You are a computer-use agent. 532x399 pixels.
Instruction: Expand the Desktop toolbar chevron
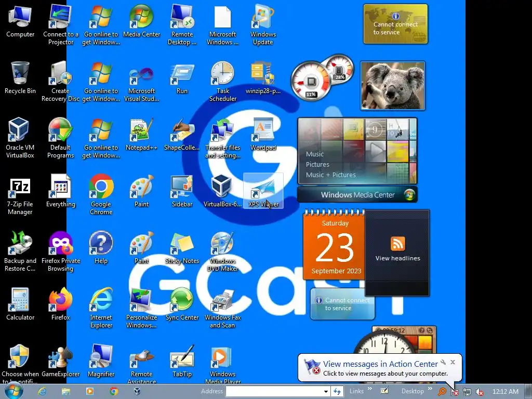click(x=430, y=389)
